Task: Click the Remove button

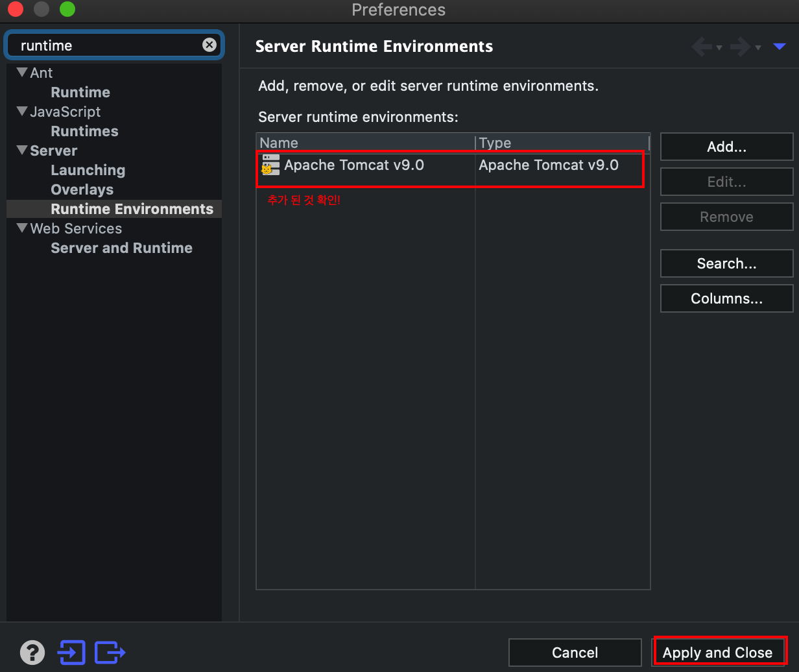Action: tap(726, 217)
